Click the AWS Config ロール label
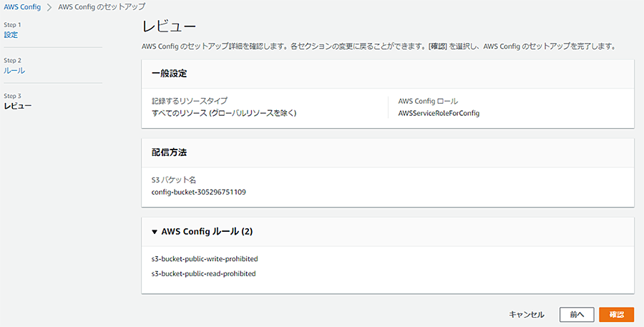Image resolution: width=644 pixels, height=327 pixels. click(427, 101)
